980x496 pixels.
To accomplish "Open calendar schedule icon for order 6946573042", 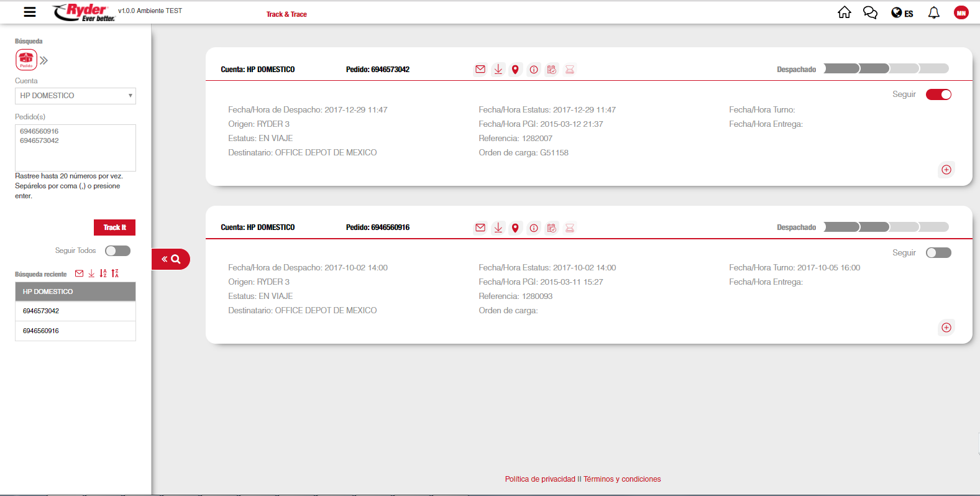I will (551, 70).
